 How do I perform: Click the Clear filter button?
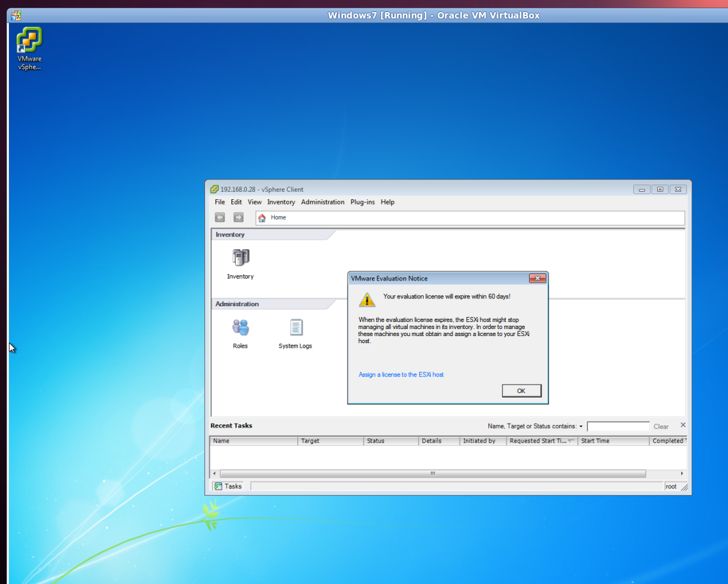(661, 427)
